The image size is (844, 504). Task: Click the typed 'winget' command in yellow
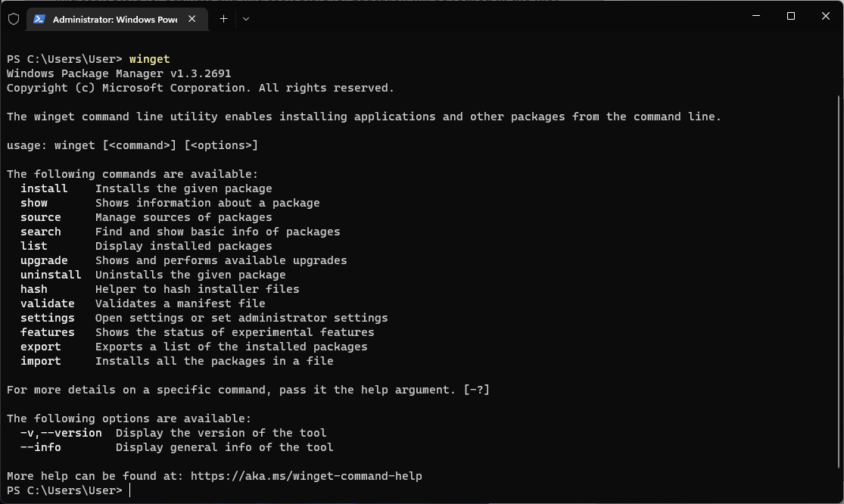click(150, 59)
